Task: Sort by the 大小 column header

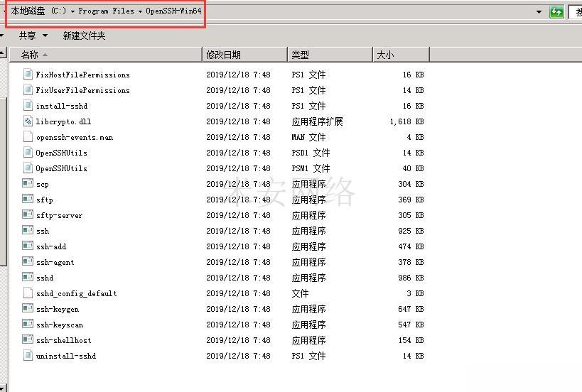Action: point(401,55)
